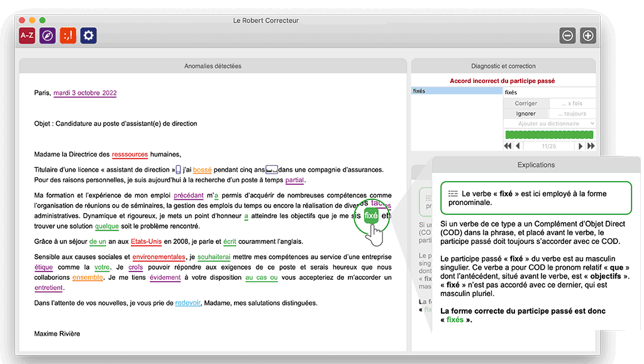Image resolution: width=644 pixels, height=364 pixels.
Task: Click the purple-underlined word 'évidement'
Action: (x=165, y=277)
